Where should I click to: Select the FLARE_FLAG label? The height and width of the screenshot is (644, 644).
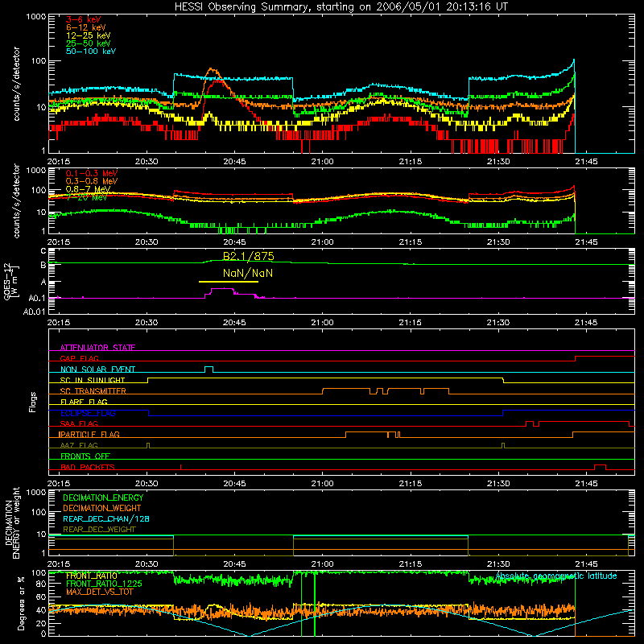(x=84, y=402)
